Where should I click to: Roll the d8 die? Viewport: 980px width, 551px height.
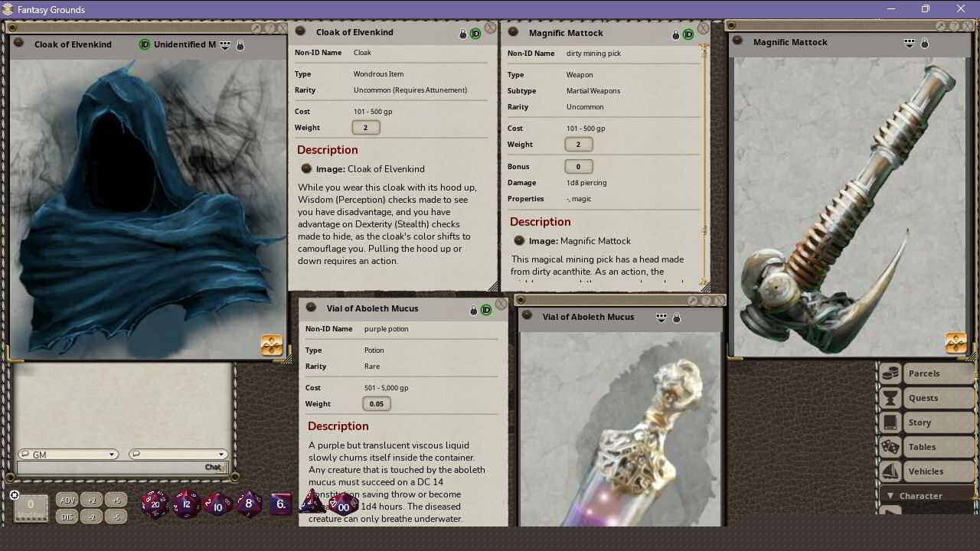248,504
